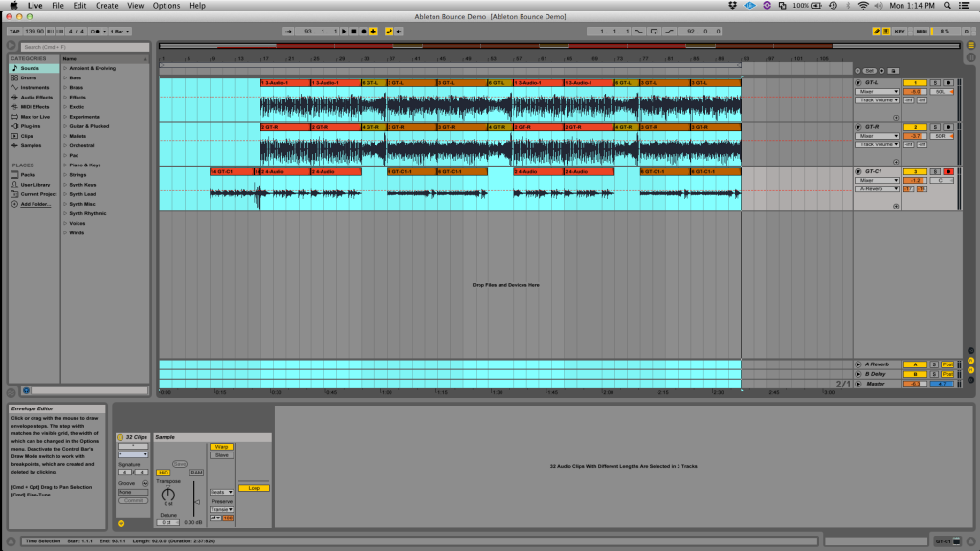
Task: Toggle the KEY map mode switch
Action: (900, 32)
